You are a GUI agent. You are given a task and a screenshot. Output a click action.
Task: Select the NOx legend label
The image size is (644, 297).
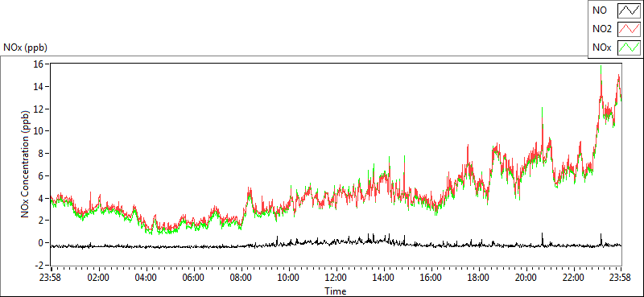coord(601,47)
